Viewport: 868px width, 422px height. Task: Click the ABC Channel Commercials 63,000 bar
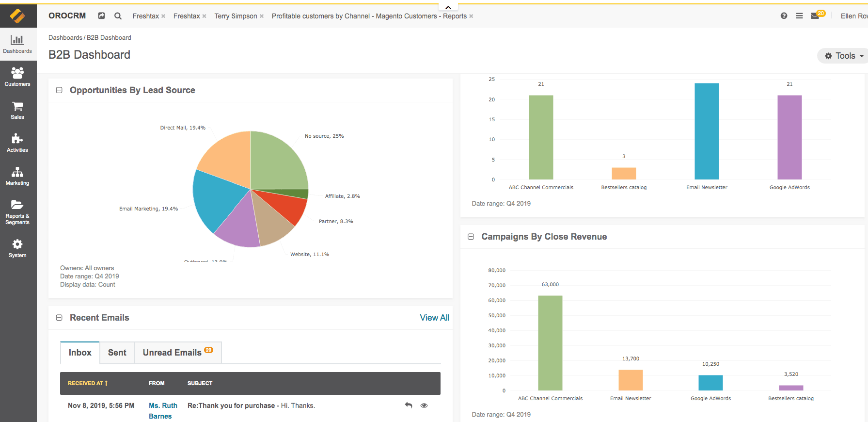tap(550, 343)
